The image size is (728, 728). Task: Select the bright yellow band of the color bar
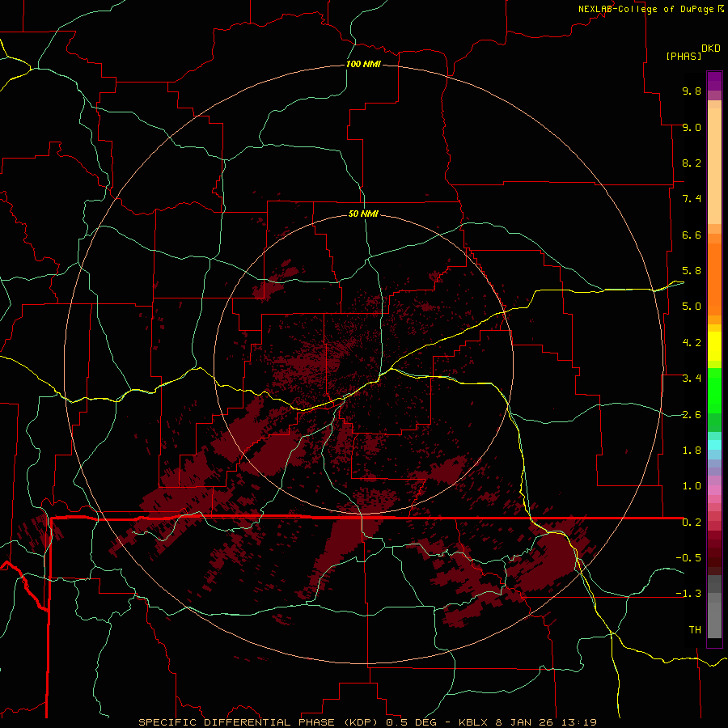click(x=714, y=346)
